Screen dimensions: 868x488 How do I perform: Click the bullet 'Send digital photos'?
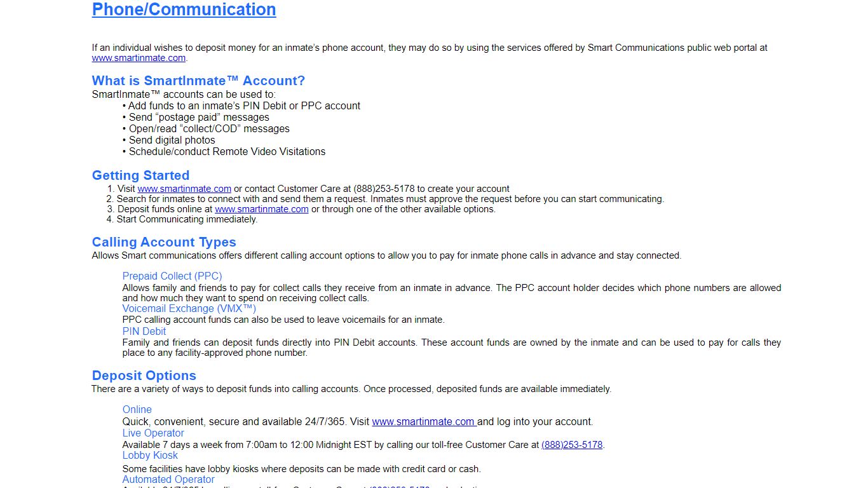[x=169, y=140]
